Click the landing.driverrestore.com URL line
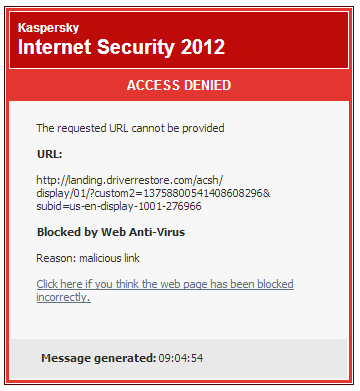This screenshot has width=360, height=391. coord(130,180)
